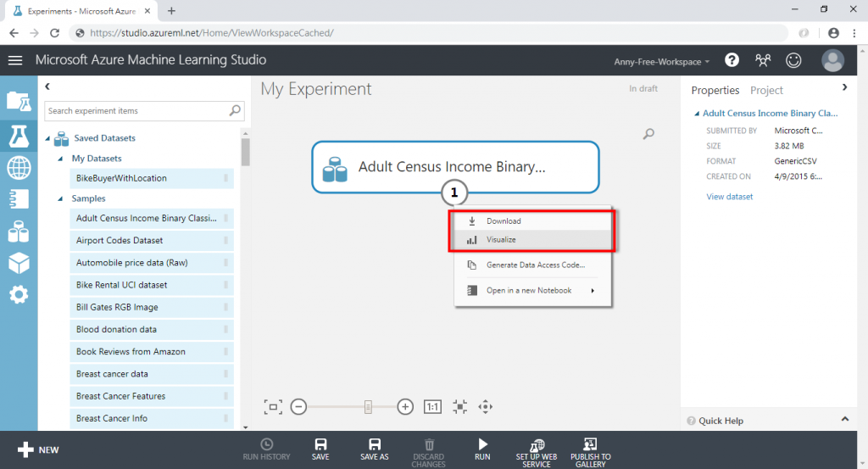This screenshot has height=469, width=868.
Task: Open Settings gear in sidebar
Action: pos(19,294)
